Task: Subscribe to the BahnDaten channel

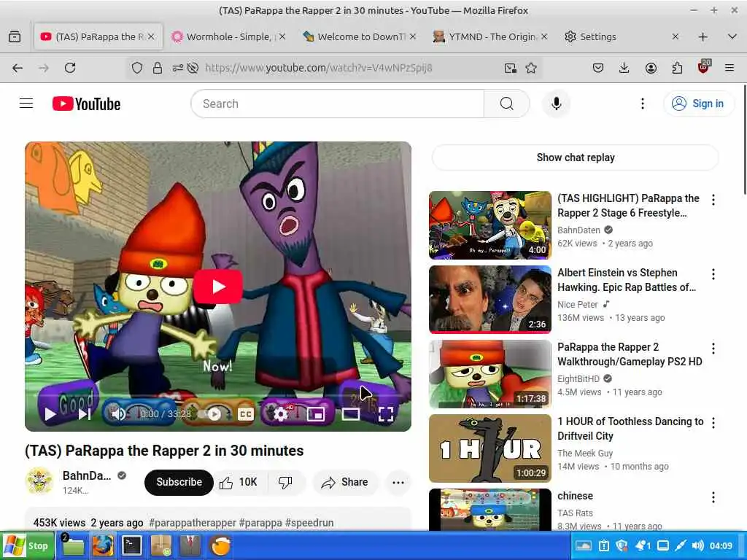Action: pyautogui.click(x=179, y=483)
